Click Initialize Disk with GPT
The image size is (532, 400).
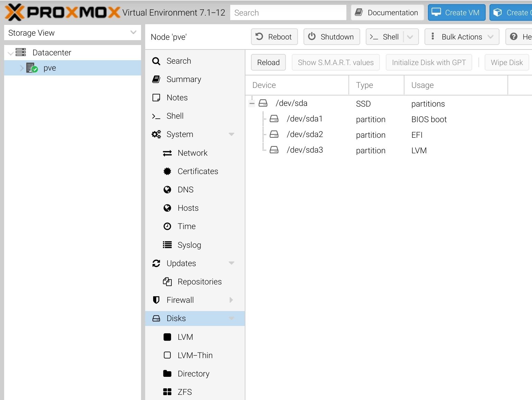click(x=429, y=62)
